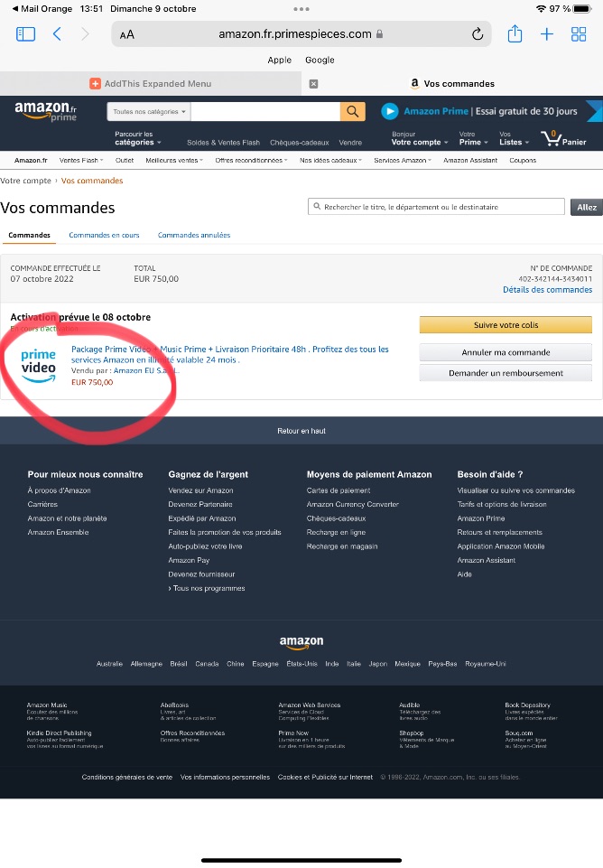Select the Royaume-Uni country link
The height and width of the screenshot is (868, 603).
(x=486, y=664)
